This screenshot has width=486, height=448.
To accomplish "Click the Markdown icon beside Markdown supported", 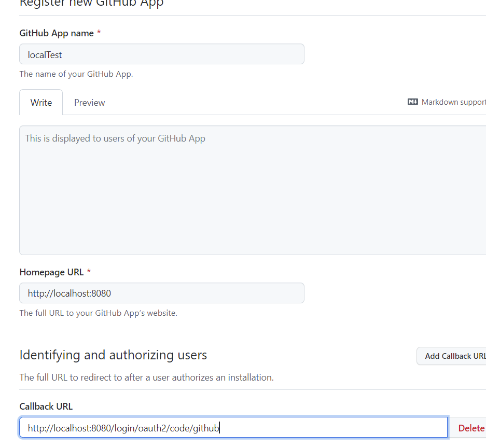I will [x=413, y=102].
